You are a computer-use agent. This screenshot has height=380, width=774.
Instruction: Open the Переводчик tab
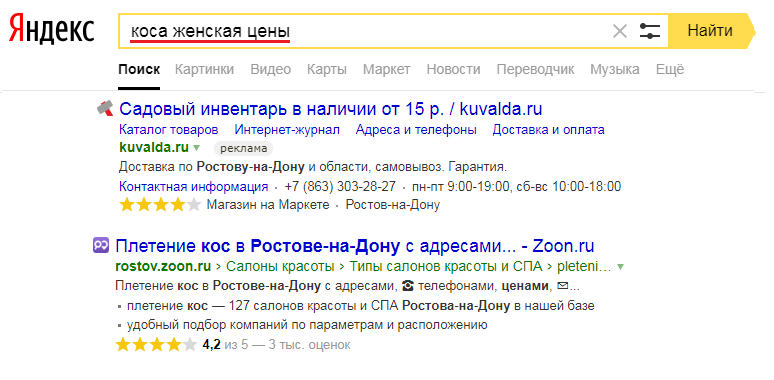coord(535,69)
